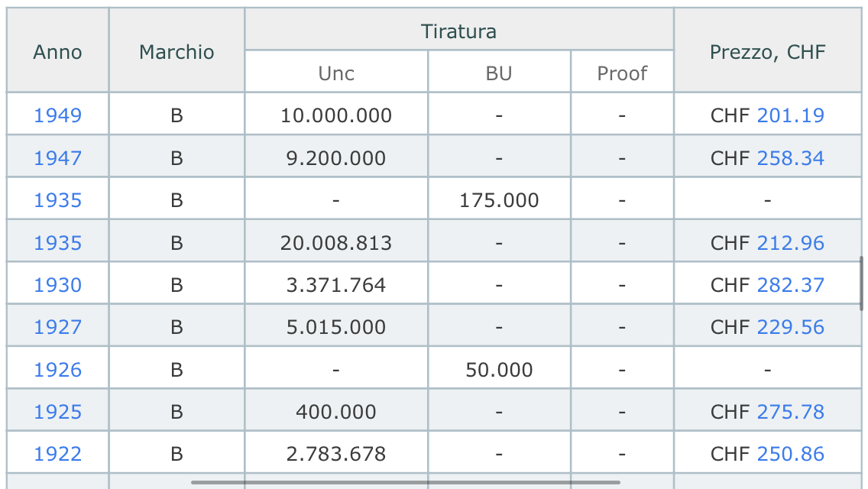Click the price link 229.56

[x=790, y=327]
